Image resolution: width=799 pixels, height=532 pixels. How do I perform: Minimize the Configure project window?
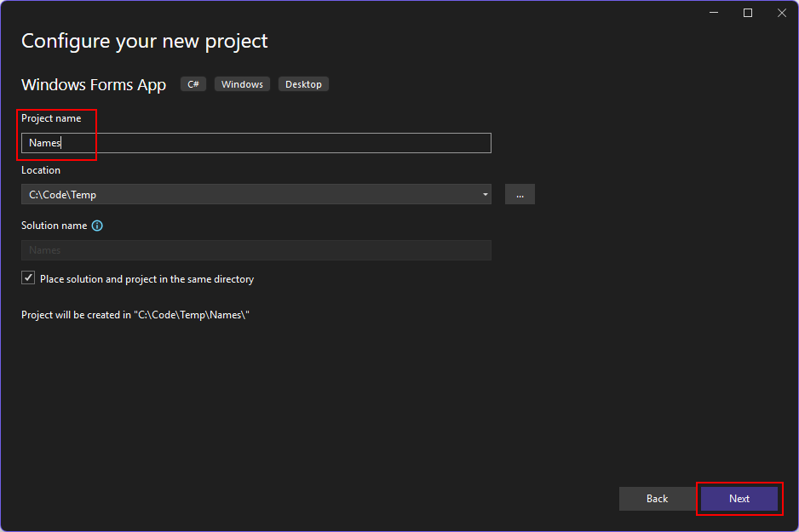714,13
